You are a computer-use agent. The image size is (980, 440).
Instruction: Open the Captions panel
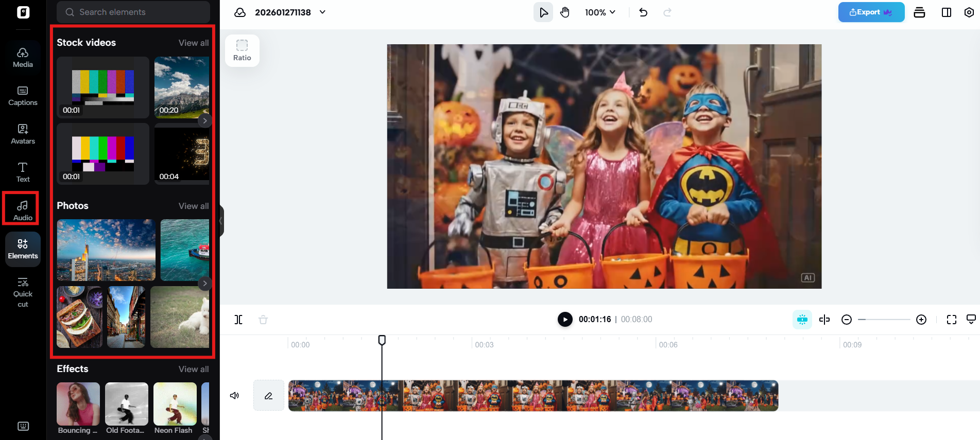pyautogui.click(x=23, y=96)
